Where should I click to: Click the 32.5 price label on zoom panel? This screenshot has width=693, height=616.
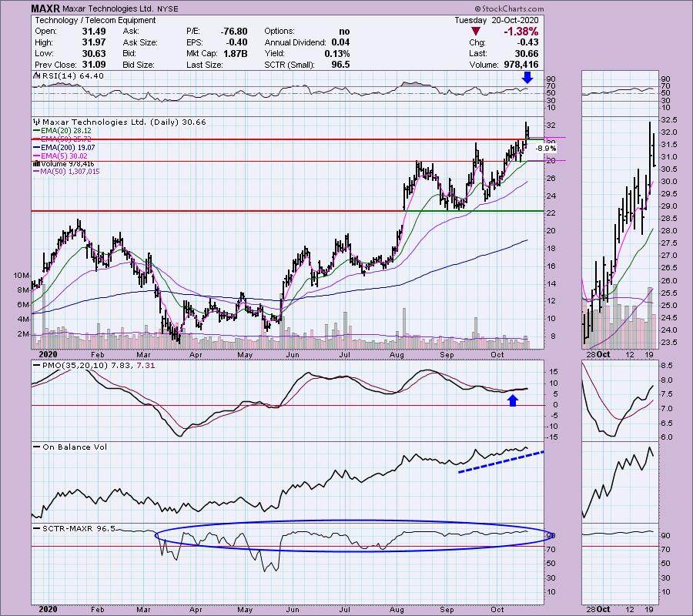pyautogui.click(x=668, y=120)
